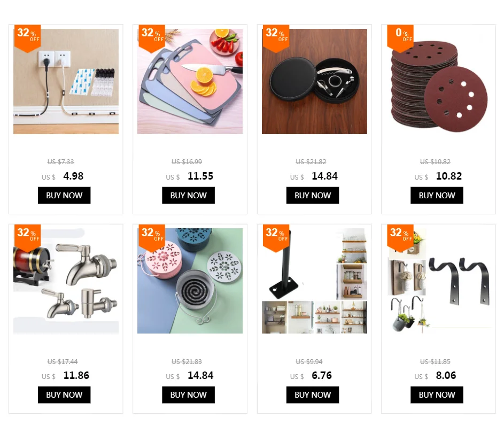The image size is (504, 426).
Task: Open the colorful cutting boards product image
Action: click(190, 81)
